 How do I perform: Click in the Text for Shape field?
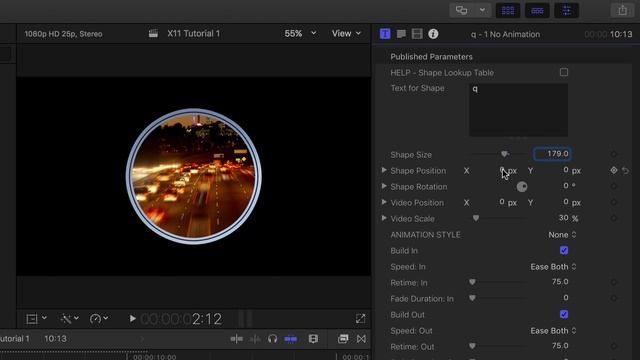(518, 110)
